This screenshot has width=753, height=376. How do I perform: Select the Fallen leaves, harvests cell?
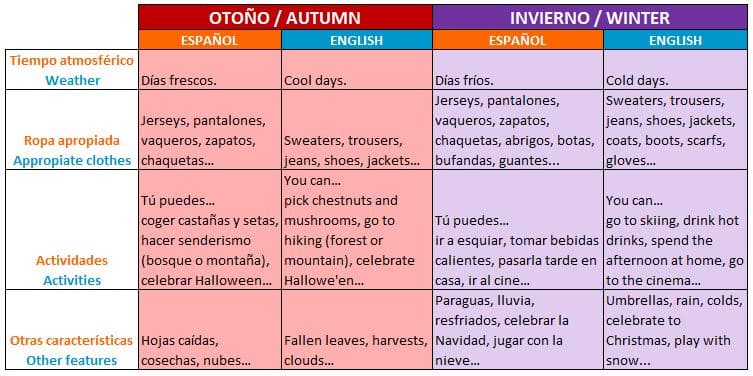point(357,329)
